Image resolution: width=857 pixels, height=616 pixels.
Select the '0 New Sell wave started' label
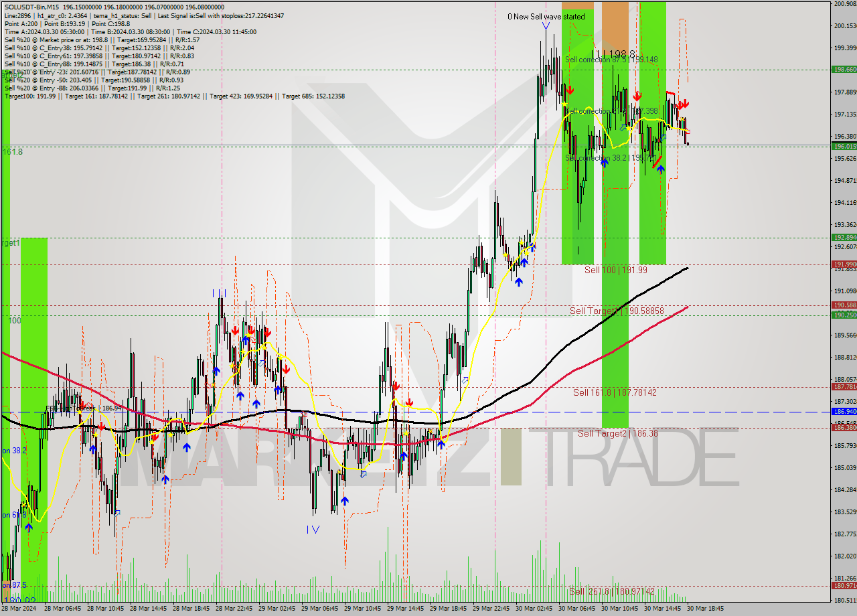(x=546, y=17)
